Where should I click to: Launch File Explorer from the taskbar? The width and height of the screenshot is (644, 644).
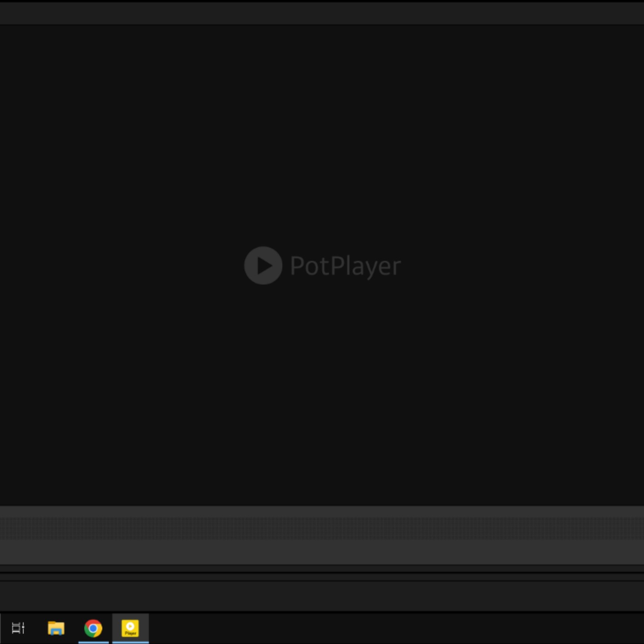click(56, 628)
